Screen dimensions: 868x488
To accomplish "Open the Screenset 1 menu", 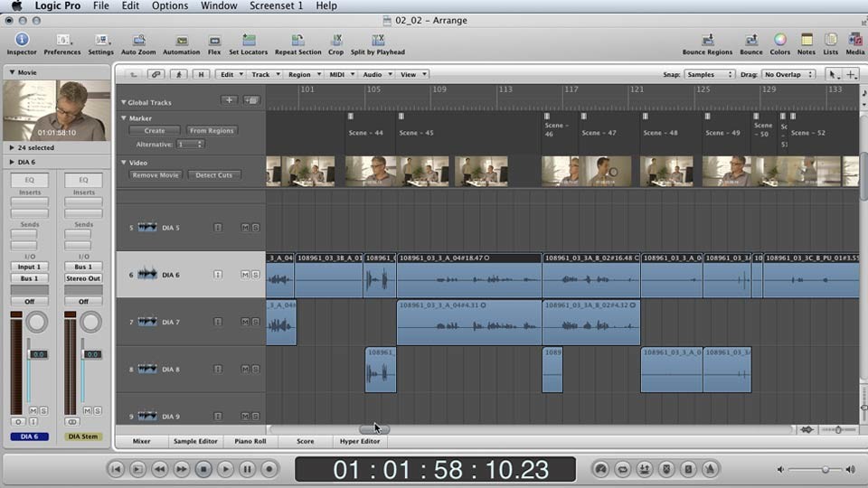I will click(277, 5).
